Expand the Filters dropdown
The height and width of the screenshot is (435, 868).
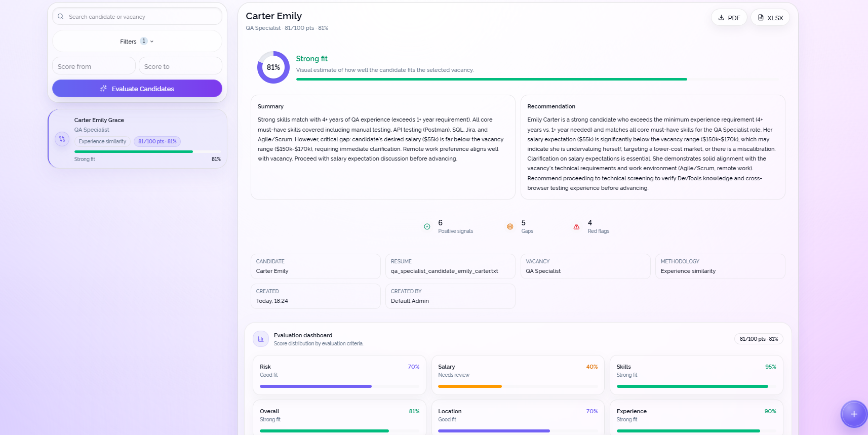click(137, 41)
